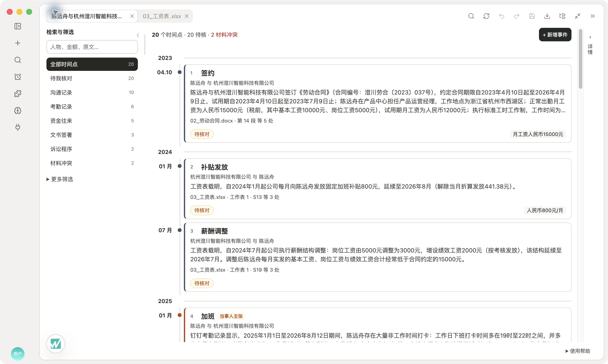This screenshot has height=364, width=608.
Task: Click the 新增事件 button
Action: point(555,35)
